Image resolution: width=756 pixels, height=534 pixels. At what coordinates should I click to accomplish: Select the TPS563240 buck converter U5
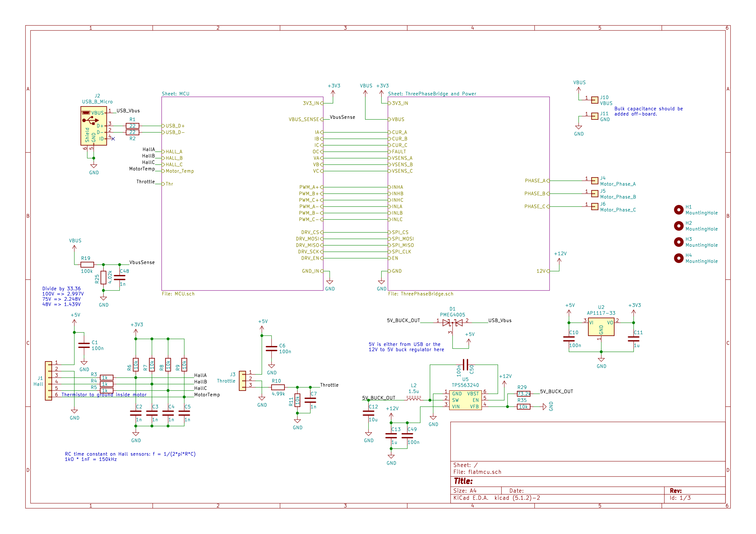[x=465, y=400]
